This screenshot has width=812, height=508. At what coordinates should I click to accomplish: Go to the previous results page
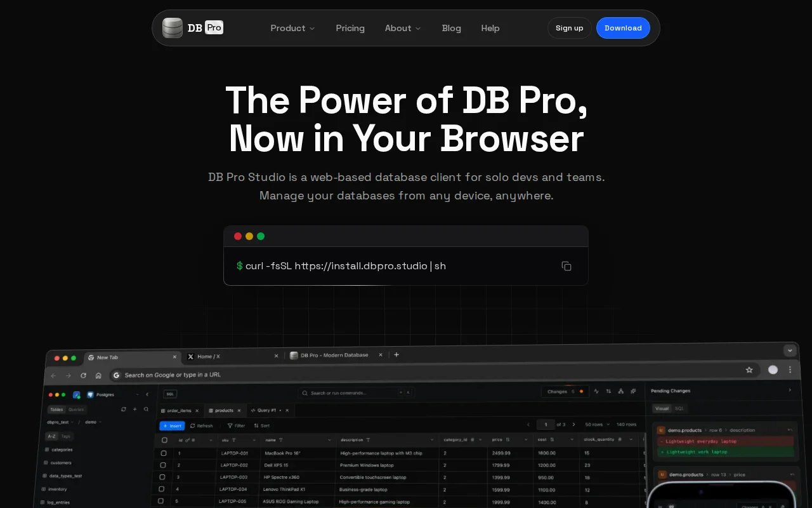(528, 424)
